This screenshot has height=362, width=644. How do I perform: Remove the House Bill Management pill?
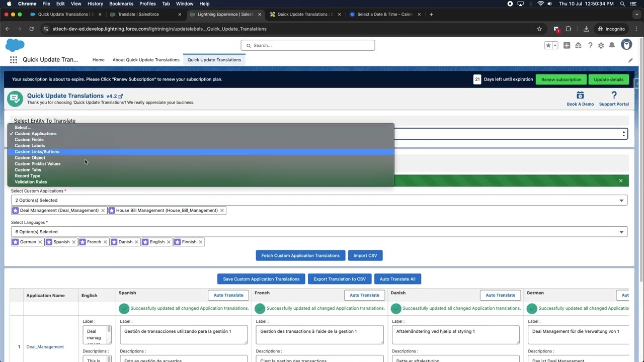coord(222,210)
